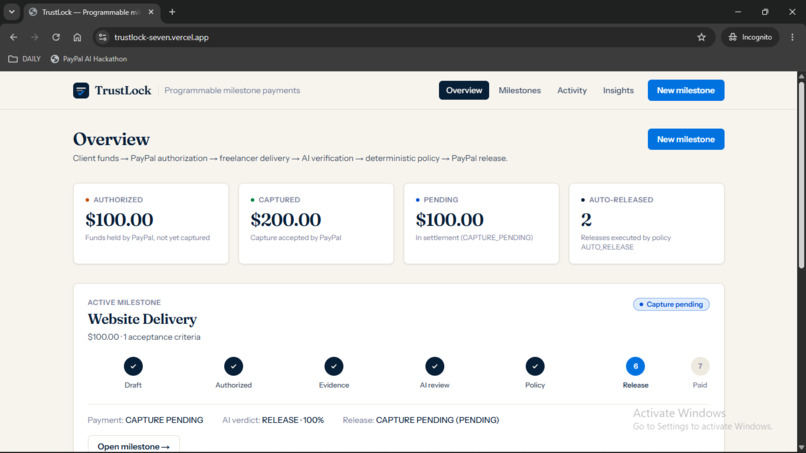Click the TrustLock brand name
Image resolution: width=806 pixels, height=453 pixels.
pyautogui.click(x=123, y=90)
